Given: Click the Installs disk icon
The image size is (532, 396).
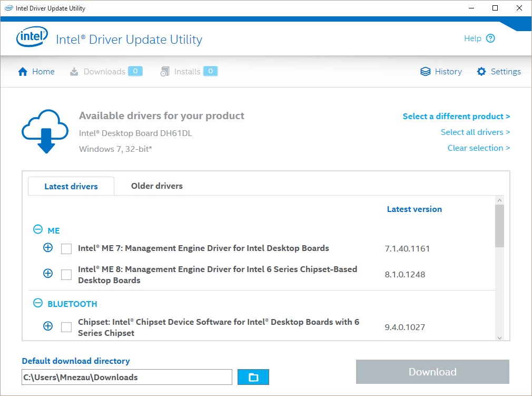Looking at the screenshot, I should [x=164, y=72].
